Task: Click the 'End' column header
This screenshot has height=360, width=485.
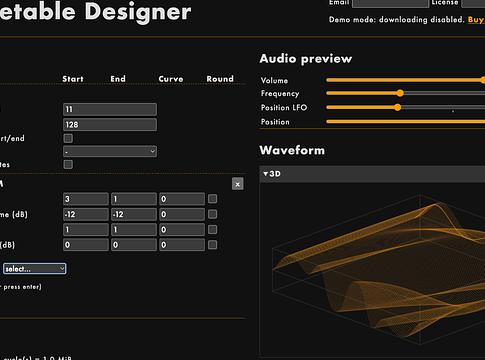Action: pyautogui.click(x=118, y=79)
